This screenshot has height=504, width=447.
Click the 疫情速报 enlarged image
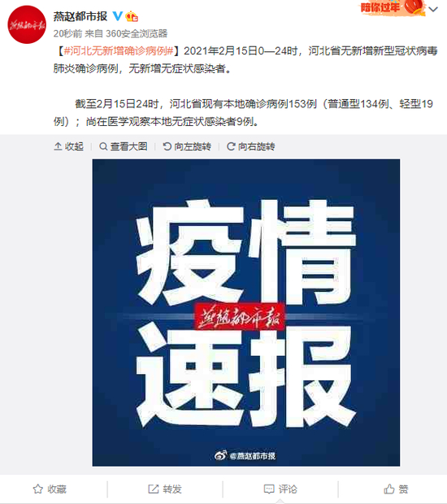(x=246, y=312)
